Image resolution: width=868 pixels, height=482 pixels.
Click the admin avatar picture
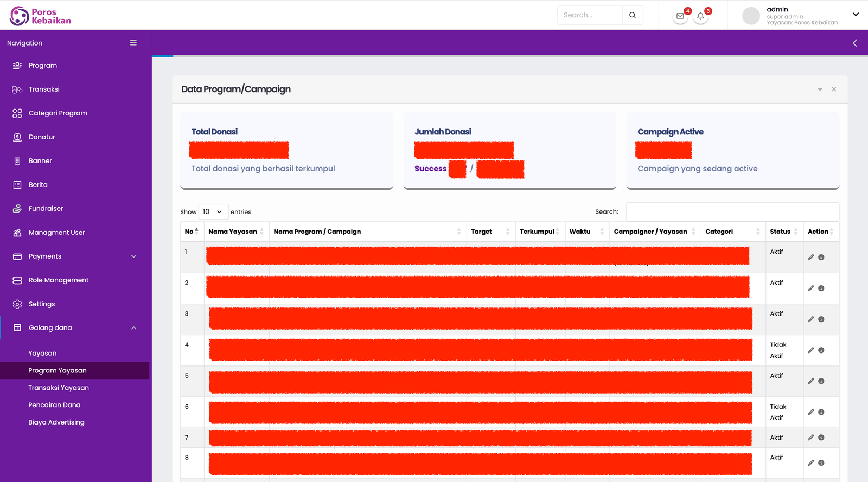751,16
